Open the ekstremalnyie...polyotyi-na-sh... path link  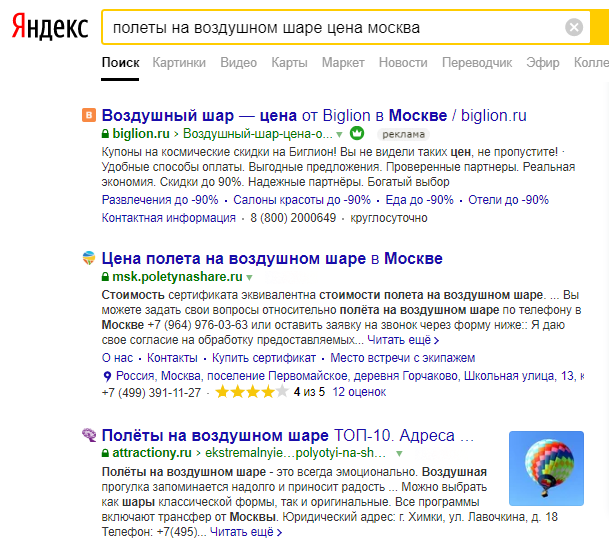pos(295,453)
